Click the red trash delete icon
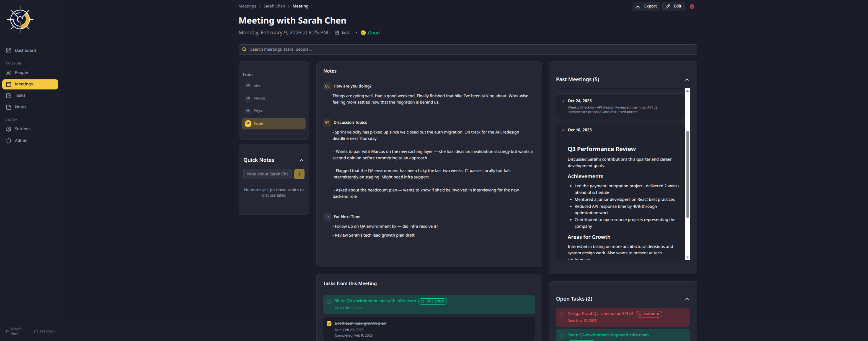This screenshot has height=341, width=868. coord(692,6)
